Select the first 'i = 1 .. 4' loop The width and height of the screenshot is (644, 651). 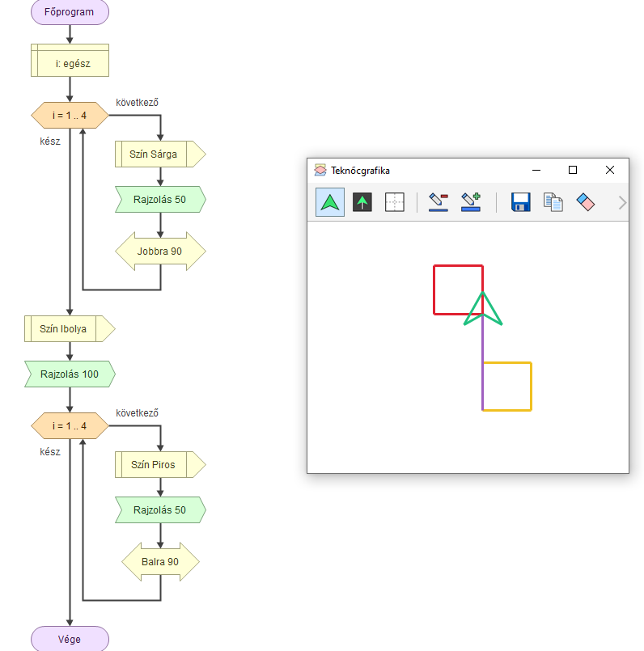[x=70, y=116]
